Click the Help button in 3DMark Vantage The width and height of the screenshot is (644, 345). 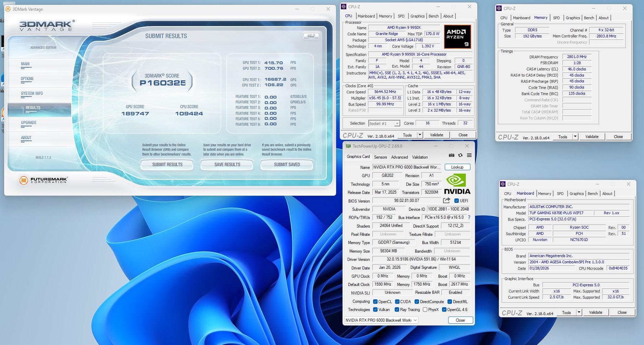pos(311,36)
